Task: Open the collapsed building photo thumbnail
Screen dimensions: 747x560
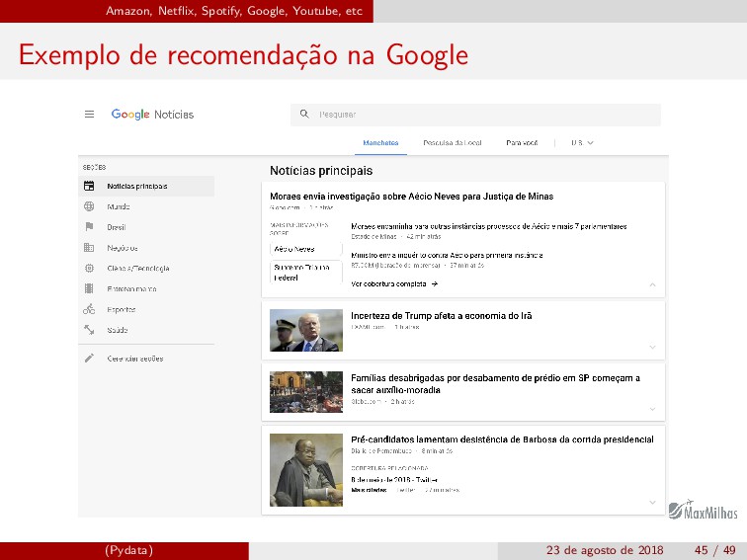Action: click(x=306, y=392)
